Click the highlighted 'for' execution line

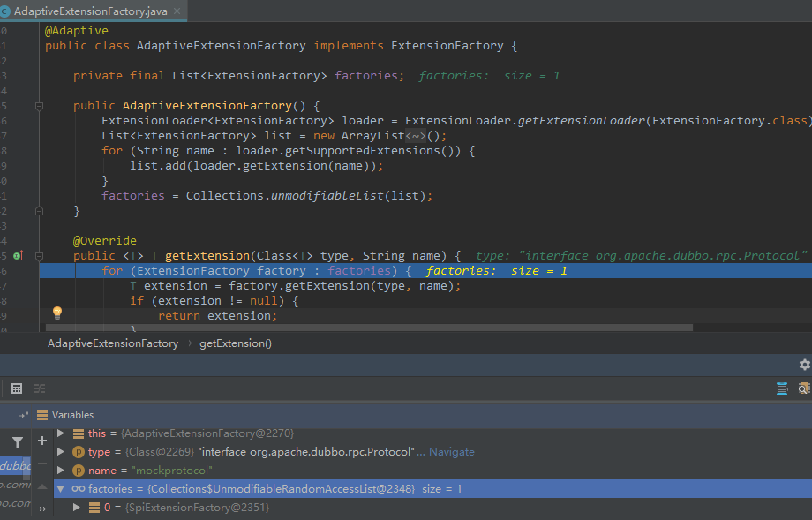[425, 270]
